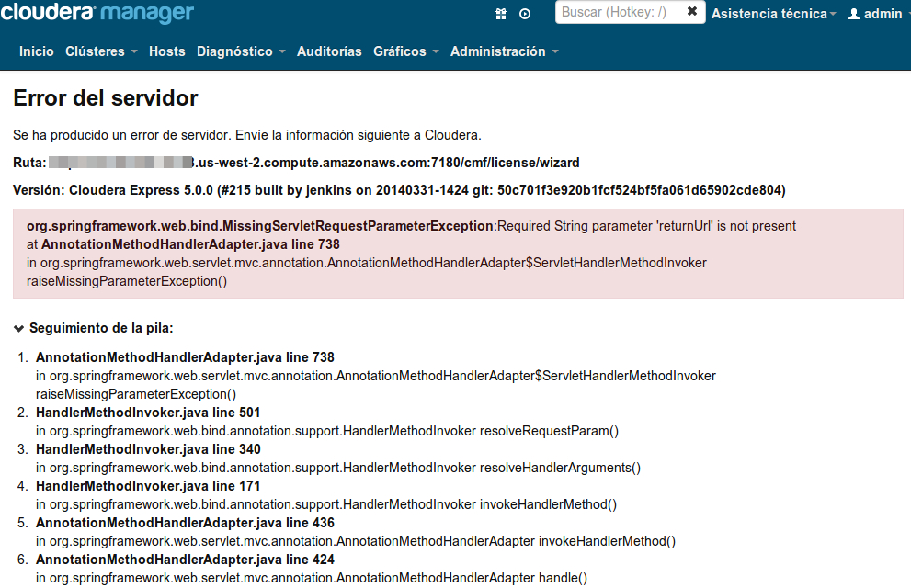Click the resolveHandlerArguments() detail line
The image size is (911, 588).
[x=338, y=468]
